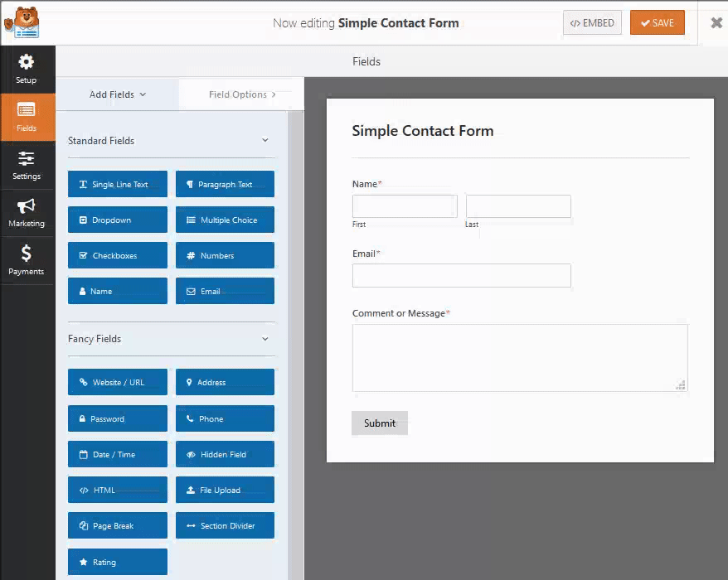Click the Email input field
This screenshot has height=580, width=728.
click(462, 276)
